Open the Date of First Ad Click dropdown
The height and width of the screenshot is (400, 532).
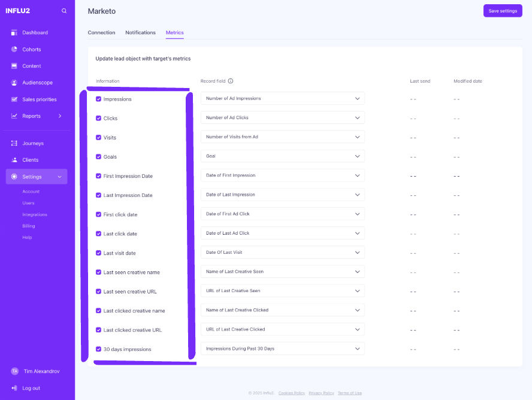point(283,214)
